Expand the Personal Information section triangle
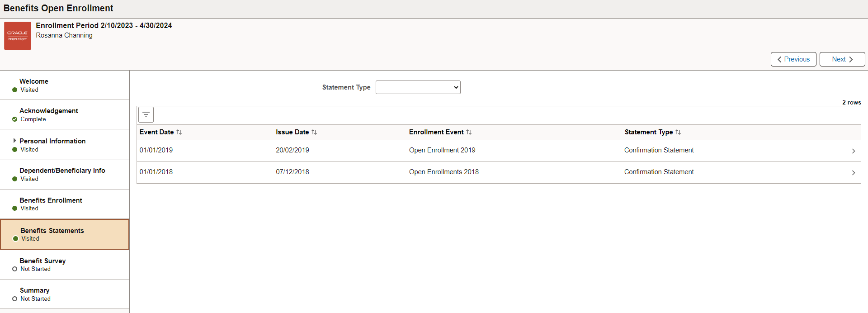This screenshot has width=868, height=313. tap(14, 141)
